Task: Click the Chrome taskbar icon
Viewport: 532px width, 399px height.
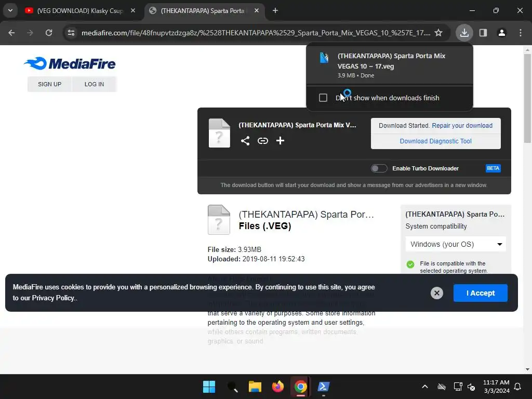Action: tap(301, 387)
